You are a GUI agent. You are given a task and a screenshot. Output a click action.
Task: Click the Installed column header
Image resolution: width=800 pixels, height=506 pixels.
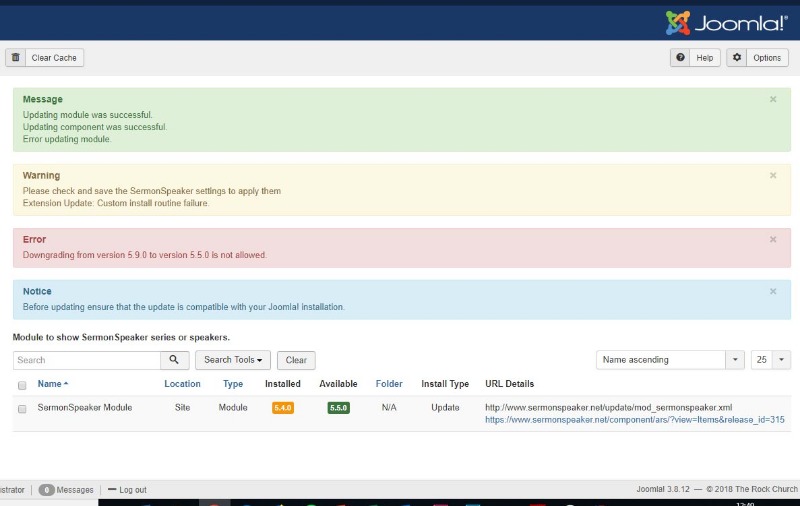click(283, 384)
